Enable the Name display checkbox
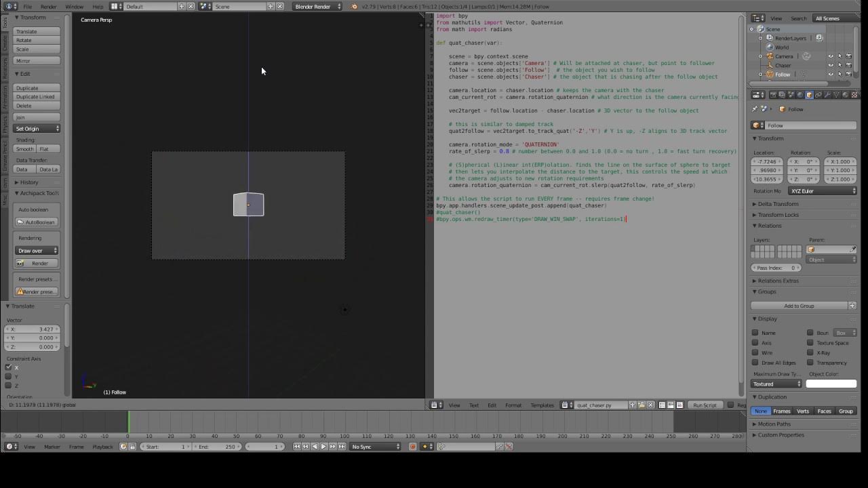 pyautogui.click(x=755, y=333)
